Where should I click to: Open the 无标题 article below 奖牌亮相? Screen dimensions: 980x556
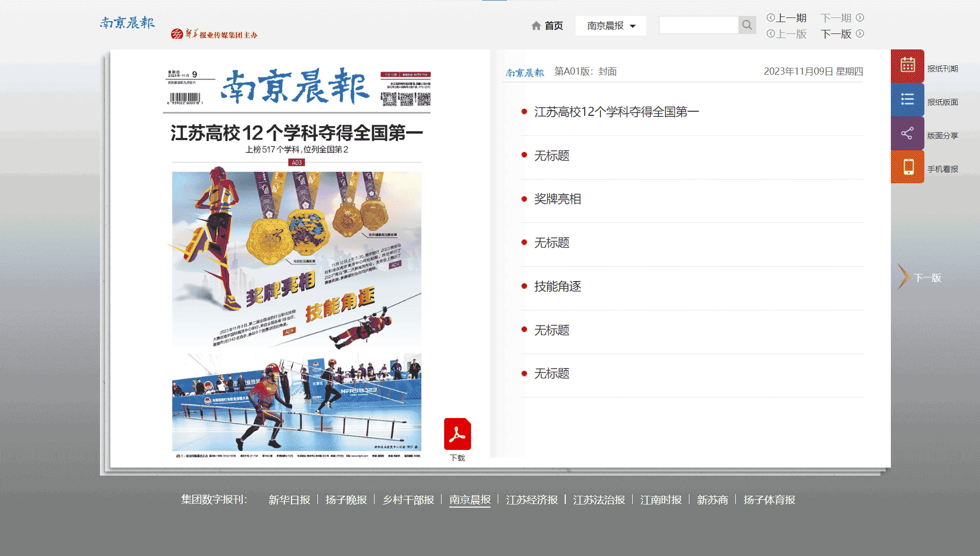click(x=552, y=242)
